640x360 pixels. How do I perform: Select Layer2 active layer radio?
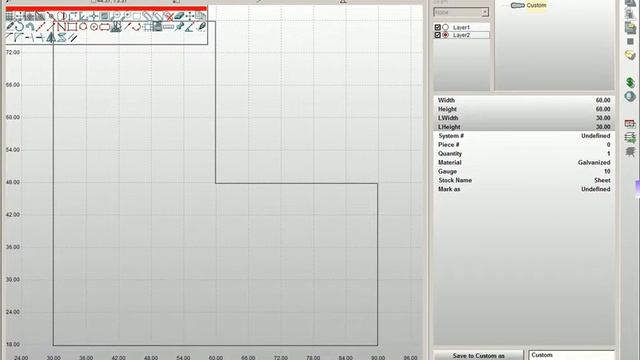[445, 35]
